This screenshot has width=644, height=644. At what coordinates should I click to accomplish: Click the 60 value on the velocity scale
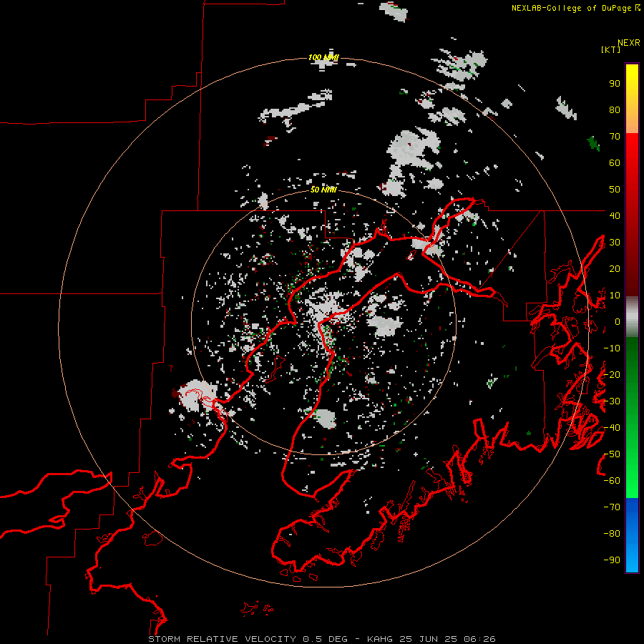615,163
